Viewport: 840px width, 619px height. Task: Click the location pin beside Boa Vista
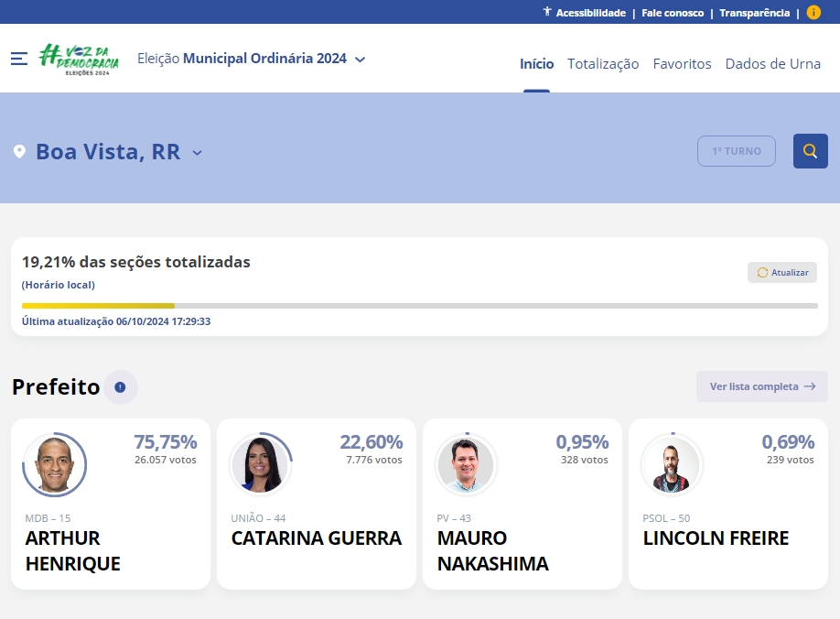pyautogui.click(x=19, y=152)
